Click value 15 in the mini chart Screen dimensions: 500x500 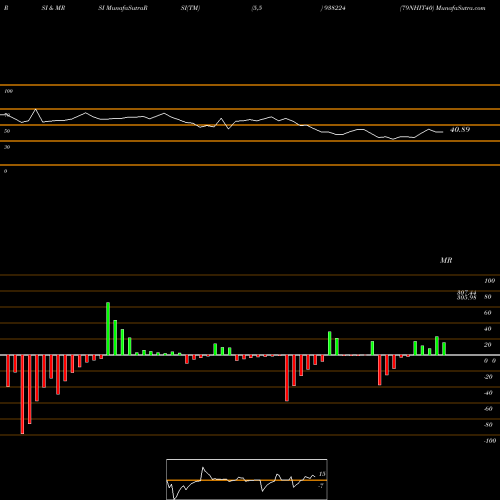pyautogui.click(x=322, y=474)
